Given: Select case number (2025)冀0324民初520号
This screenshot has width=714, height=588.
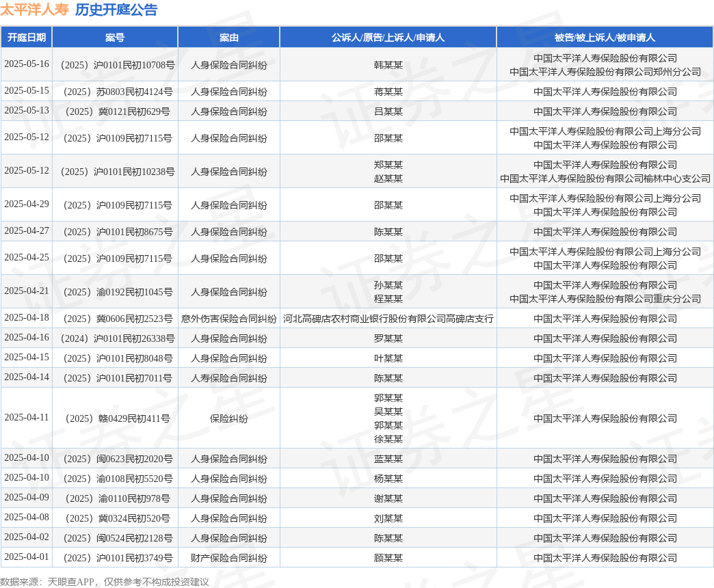Looking at the screenshot, I should 118,518.
